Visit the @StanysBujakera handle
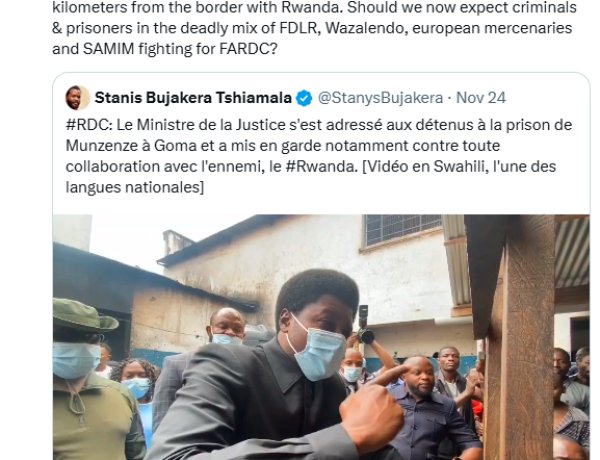The image size is (600, 460). [x=380, y=98]
